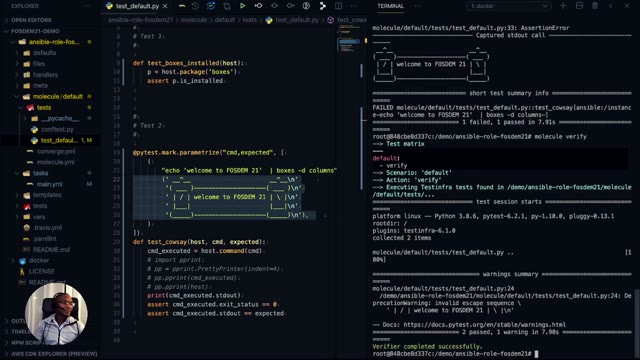Collapse the tasks folder

pyautogui.click(x=40, y=173)
